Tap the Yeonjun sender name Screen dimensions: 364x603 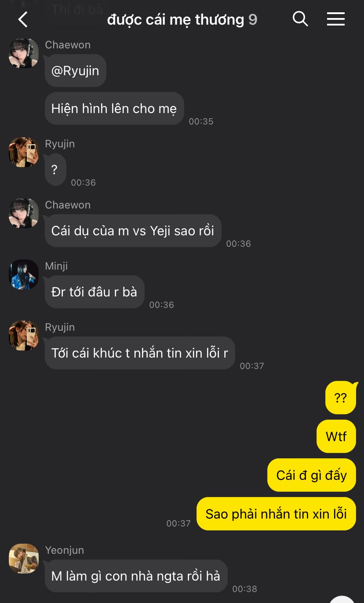(65, 550)
